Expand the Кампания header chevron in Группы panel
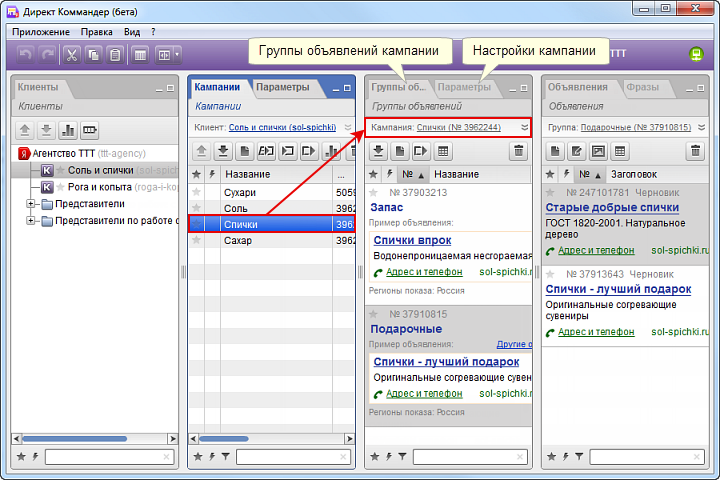Image resolution: width=720 pixels, height=480 pixels. click(524, 127)
